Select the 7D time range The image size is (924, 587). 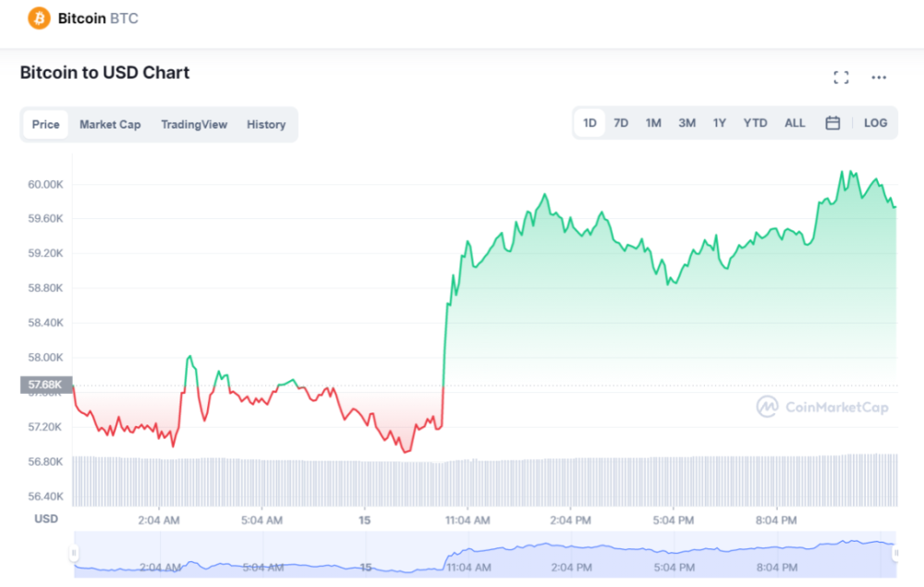click(x=621, y=123)
